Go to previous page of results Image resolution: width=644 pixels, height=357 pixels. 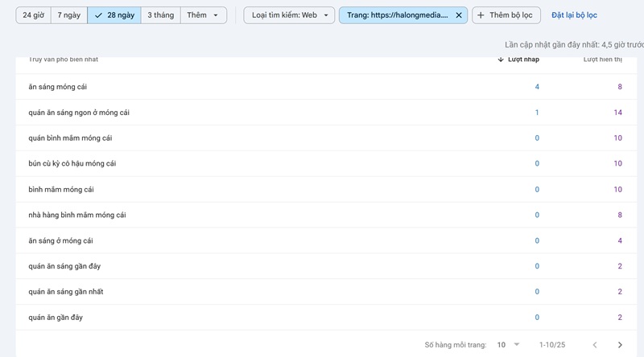pyautogui.click(x=595, y=345)
